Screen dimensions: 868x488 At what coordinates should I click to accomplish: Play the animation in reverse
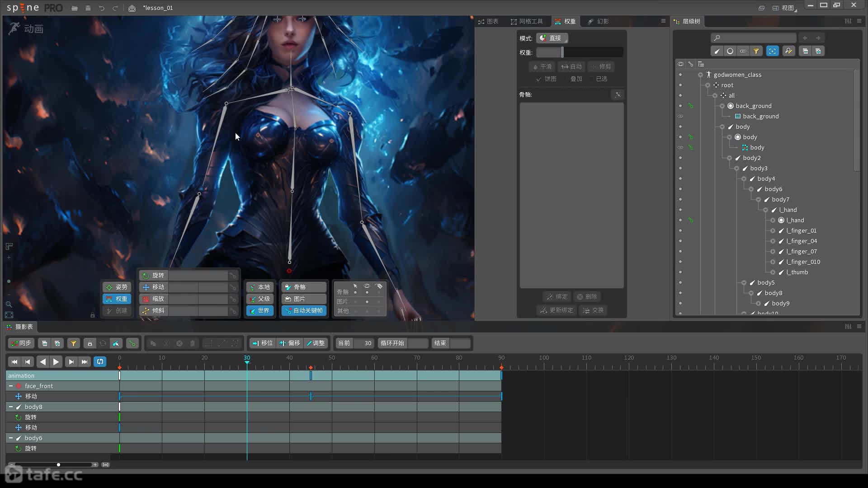tap(43, 361)
